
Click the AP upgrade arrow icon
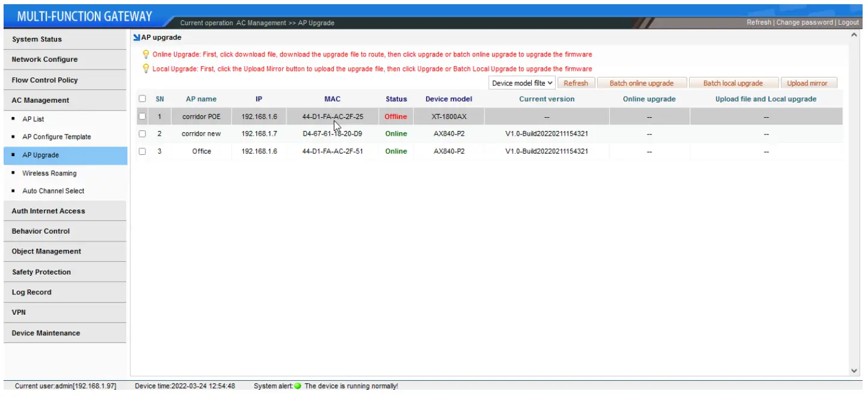(137, 38)
